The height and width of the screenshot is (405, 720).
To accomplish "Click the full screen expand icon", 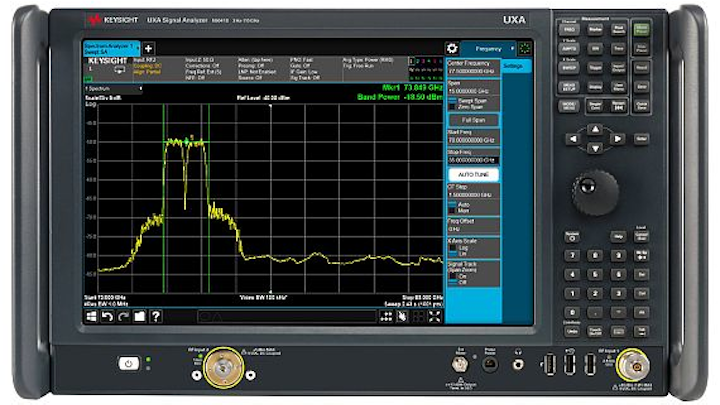I will [434, 316].
